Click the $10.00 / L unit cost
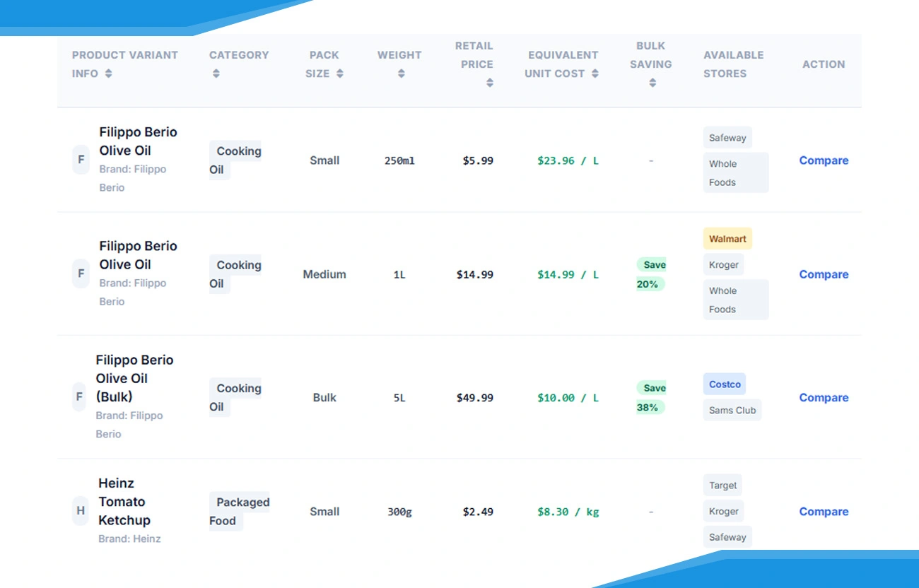Viewport: 919px width, 588px height. 568,398
